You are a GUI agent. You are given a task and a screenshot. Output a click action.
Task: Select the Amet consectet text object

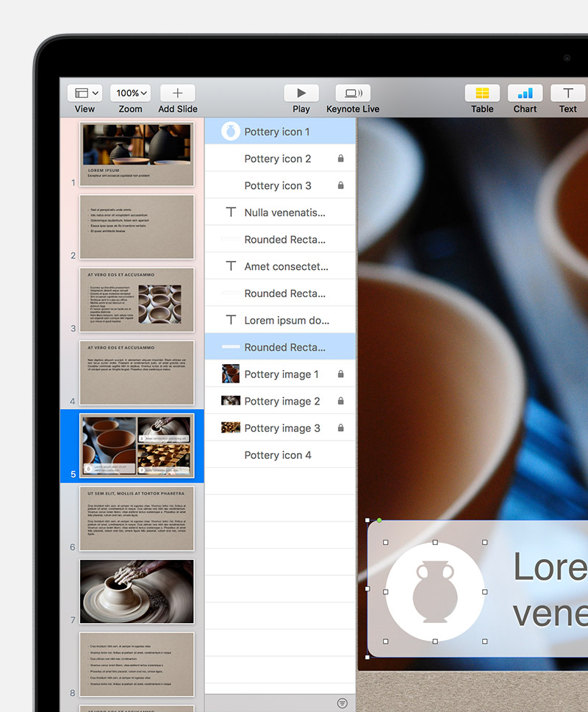pos(280,266)
